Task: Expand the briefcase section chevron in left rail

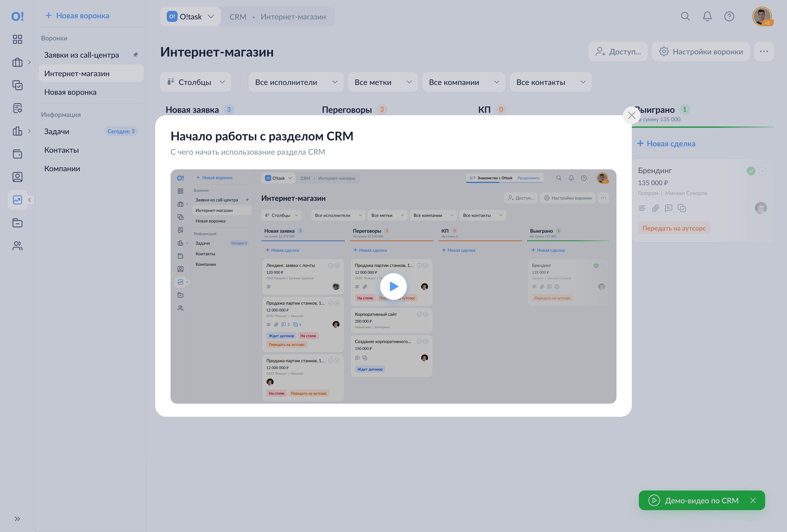Action: 30,62
